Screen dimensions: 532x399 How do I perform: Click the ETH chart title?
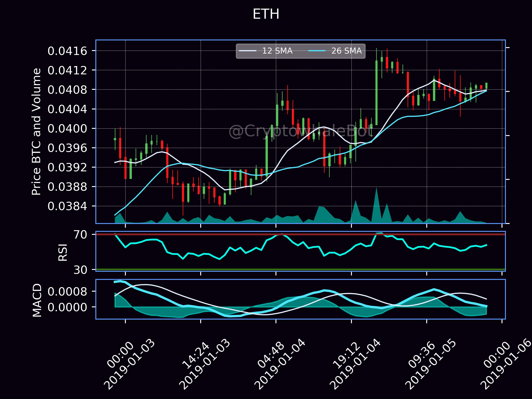coord(266,14)
